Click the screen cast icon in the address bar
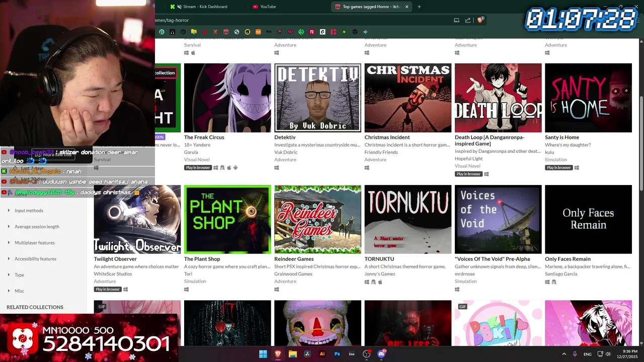 point(456,20)
